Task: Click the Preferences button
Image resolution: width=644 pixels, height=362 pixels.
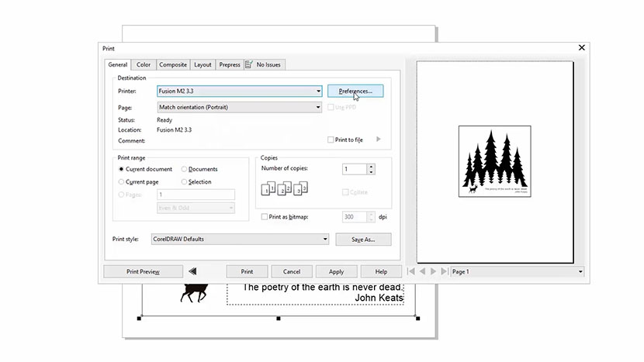Action: [355, 91]
